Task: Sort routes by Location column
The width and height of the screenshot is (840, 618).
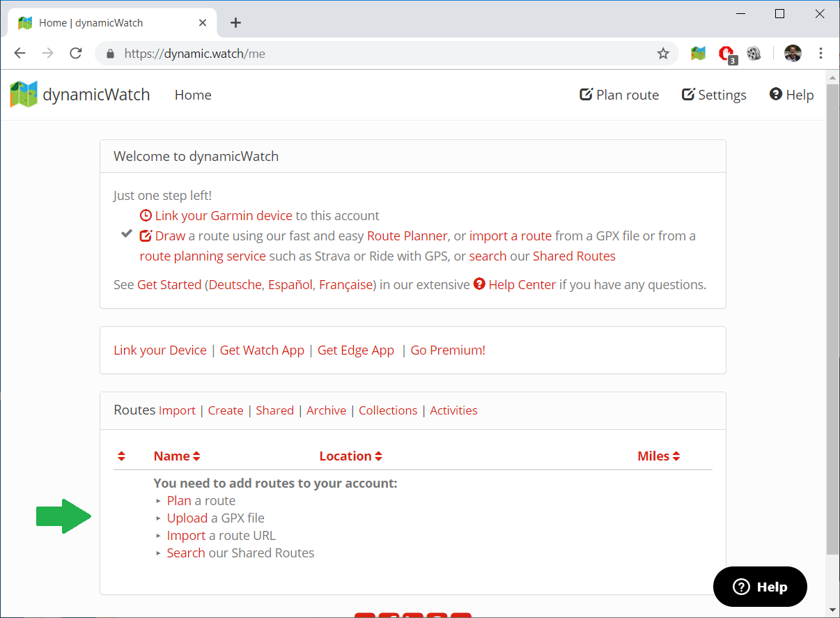Action: [350, 456]
